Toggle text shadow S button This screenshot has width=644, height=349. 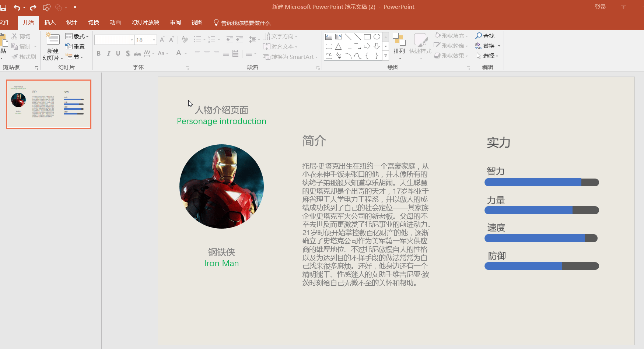(x=128, y=54)
